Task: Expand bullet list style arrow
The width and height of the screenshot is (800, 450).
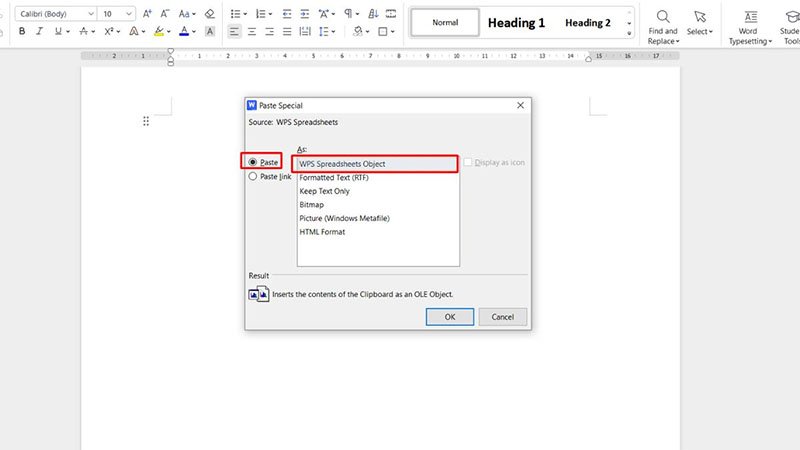Action: coord(245,14)
